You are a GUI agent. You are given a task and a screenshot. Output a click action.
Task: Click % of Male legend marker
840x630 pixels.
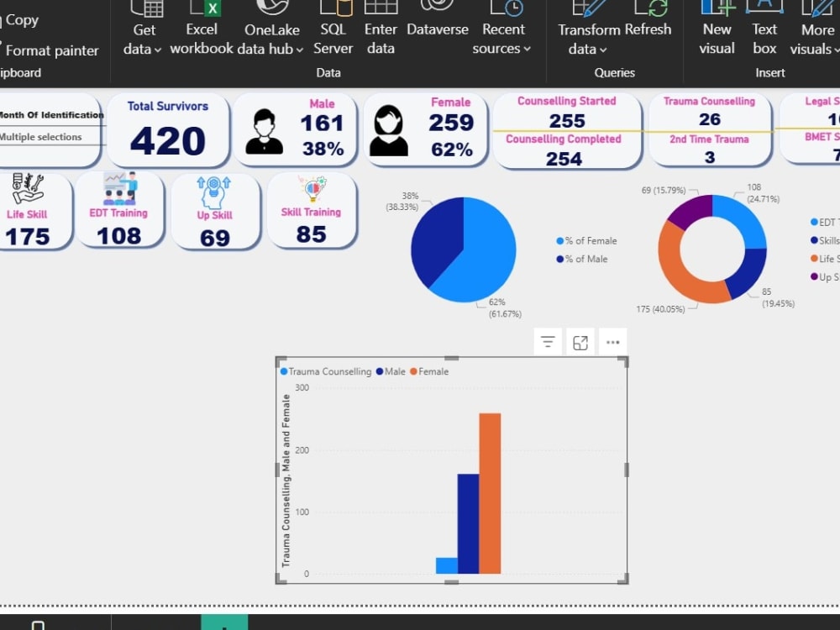(x=559, y=260)
